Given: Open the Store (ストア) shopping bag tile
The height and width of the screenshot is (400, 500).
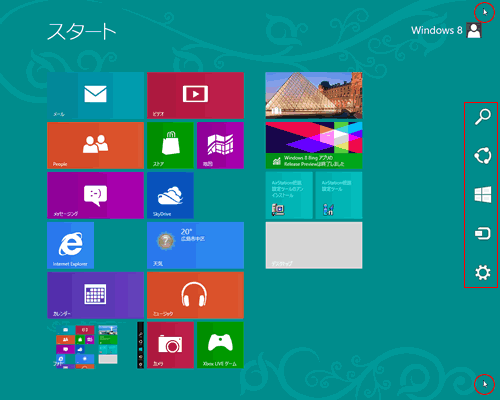Looking at the screenshot, I should click(170, 145).
